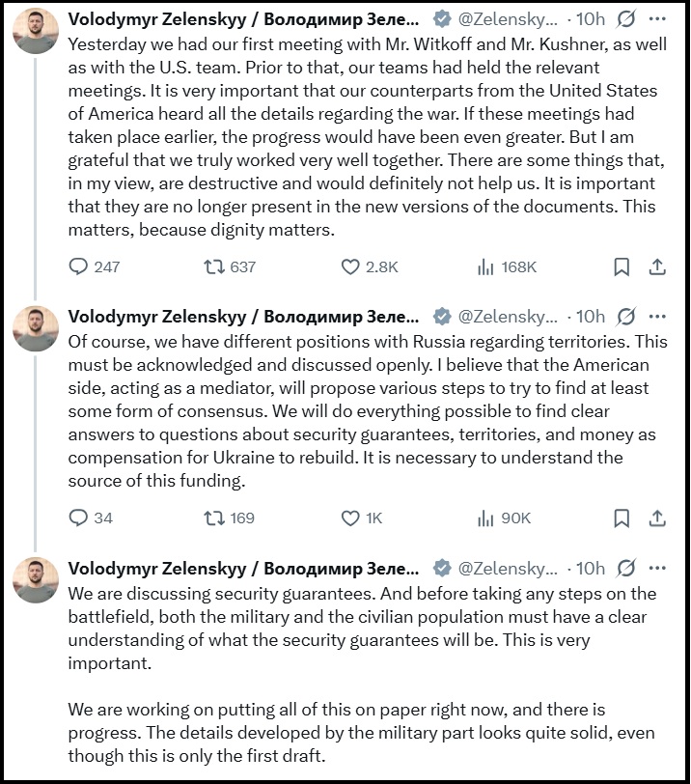691x784 pixels.
Task: Click the verified badge on the second tweet
Action: [x=441, y=316]
